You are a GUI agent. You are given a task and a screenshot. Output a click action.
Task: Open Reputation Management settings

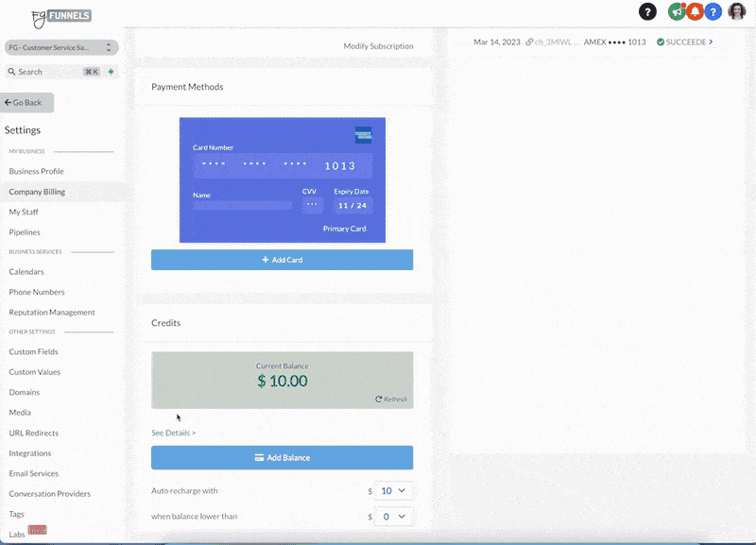click(52, 312)
